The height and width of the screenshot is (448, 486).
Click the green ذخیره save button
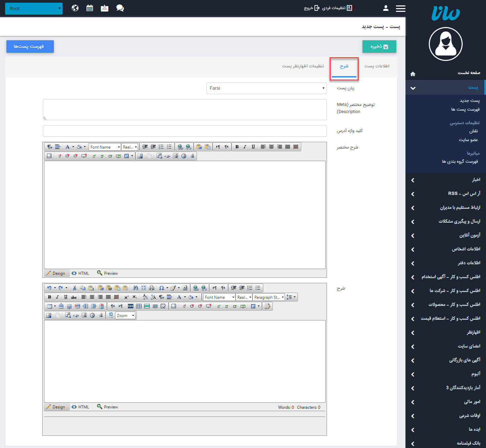(379, 47)
